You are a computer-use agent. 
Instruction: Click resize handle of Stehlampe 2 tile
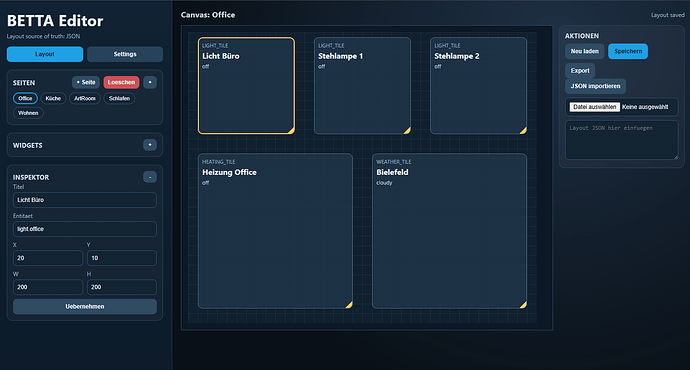tap(524, 130)
